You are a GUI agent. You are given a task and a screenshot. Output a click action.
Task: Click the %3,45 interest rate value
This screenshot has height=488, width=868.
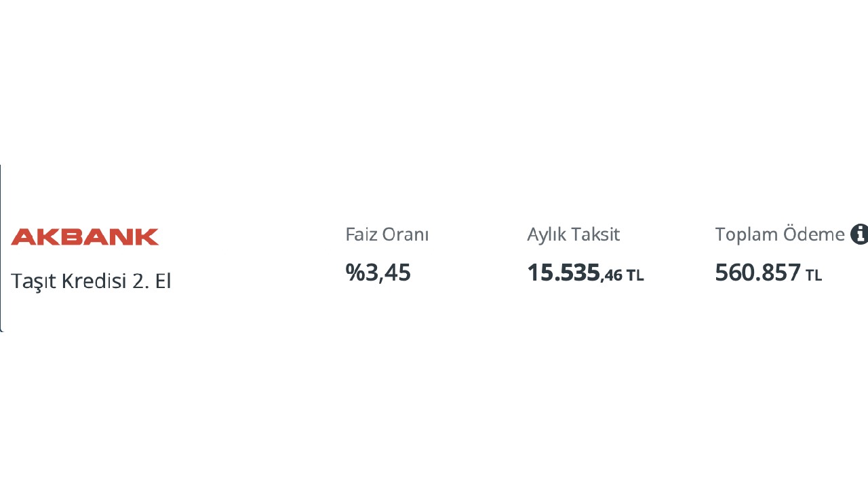pos(378,272)
